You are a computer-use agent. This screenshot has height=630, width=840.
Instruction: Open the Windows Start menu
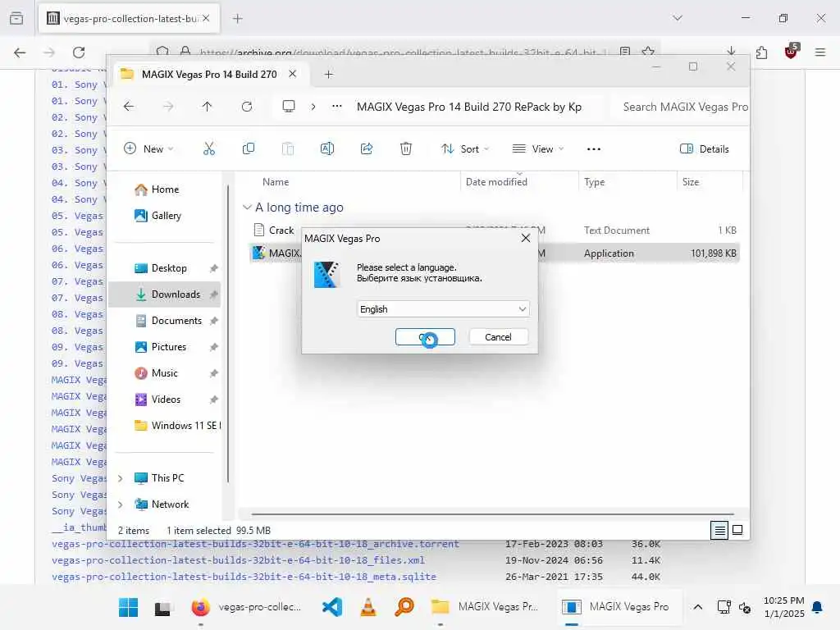(129, 607)
